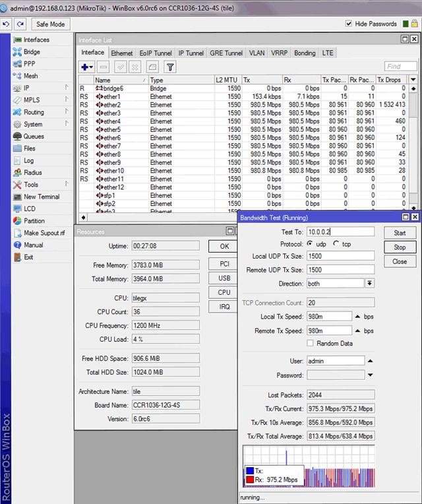Click the Comment toolbar button
This screenshot has height=504, width=422.
[152, 67]
